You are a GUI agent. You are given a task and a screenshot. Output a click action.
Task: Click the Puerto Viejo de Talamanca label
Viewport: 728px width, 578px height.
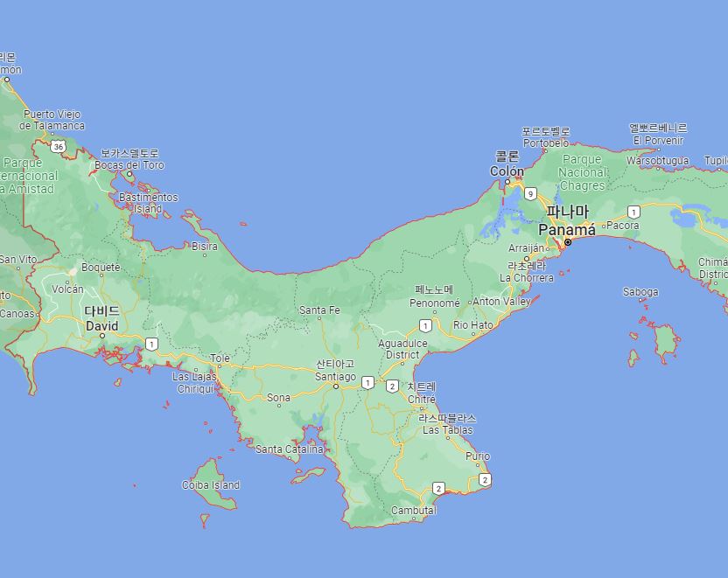tap(52, 120)
